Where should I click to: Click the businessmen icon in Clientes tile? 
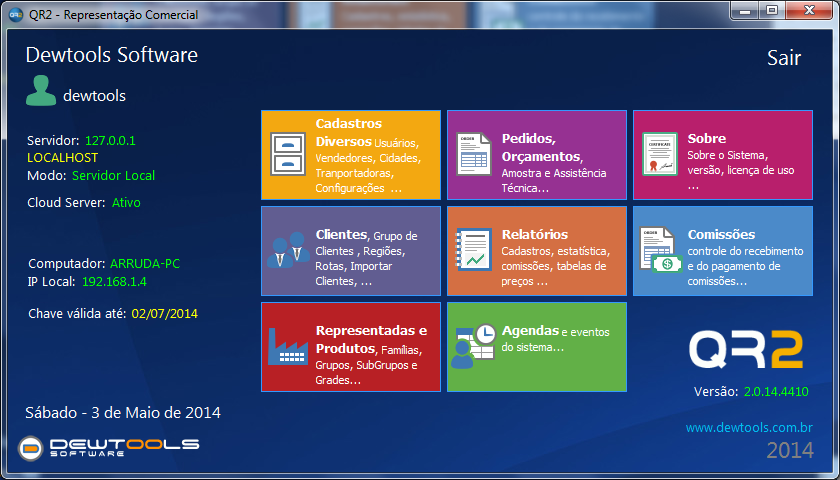click(x=288, y=250)
